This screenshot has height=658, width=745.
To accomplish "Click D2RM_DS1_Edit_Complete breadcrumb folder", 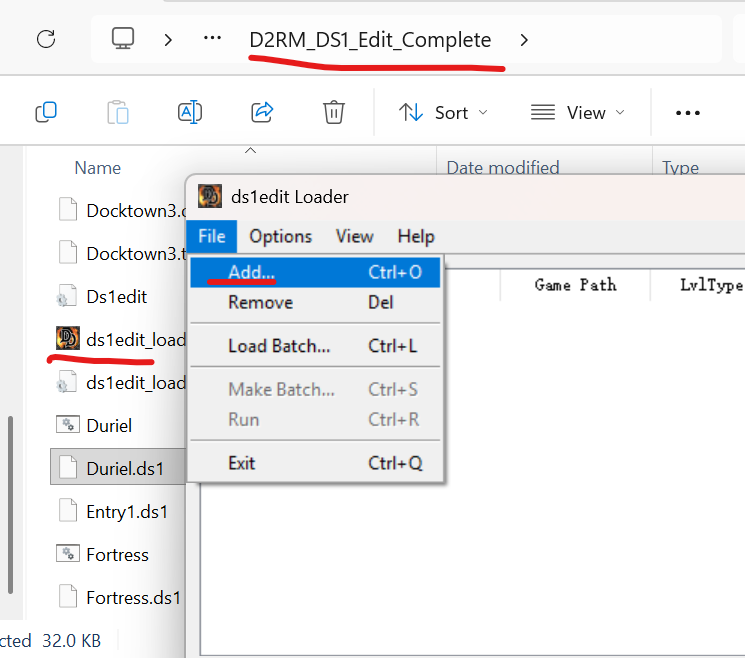I will point(370,40).
